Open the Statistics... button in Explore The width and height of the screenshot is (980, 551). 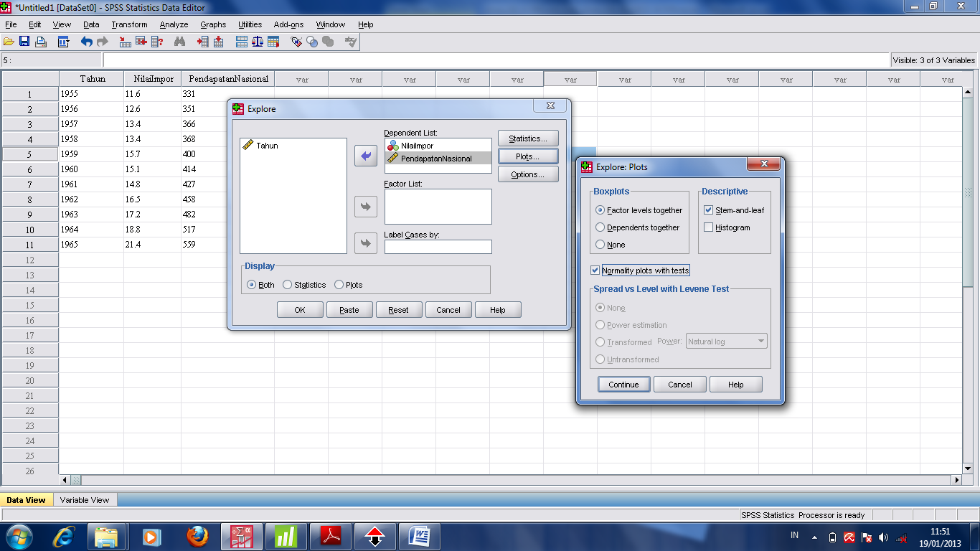coord(528,138)
